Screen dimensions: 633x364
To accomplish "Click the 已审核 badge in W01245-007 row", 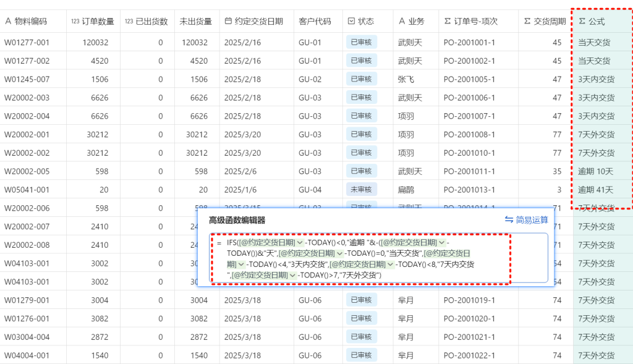I will 361,79.
